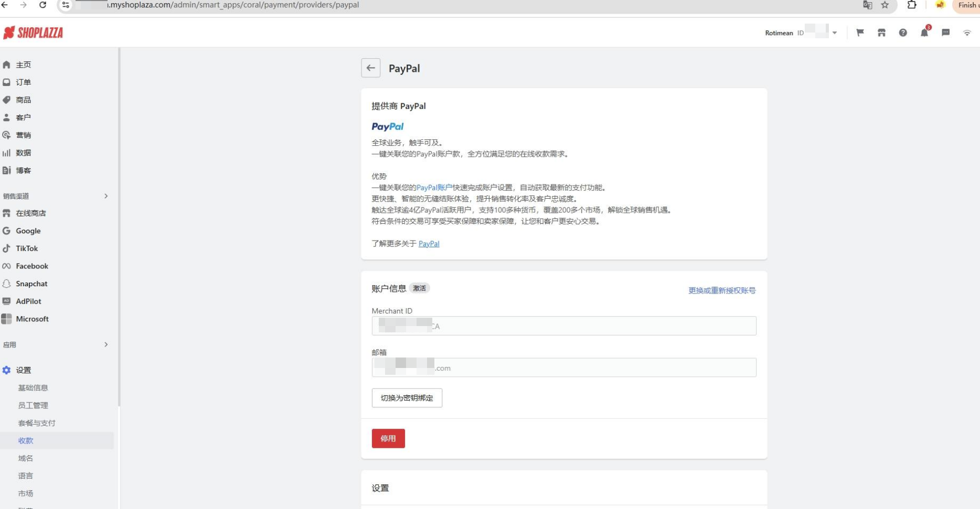Image resolution: width=980 pixels, height=509 pixels.
Task: Open 域名 under settings
Action: click(x=26, y=458)
